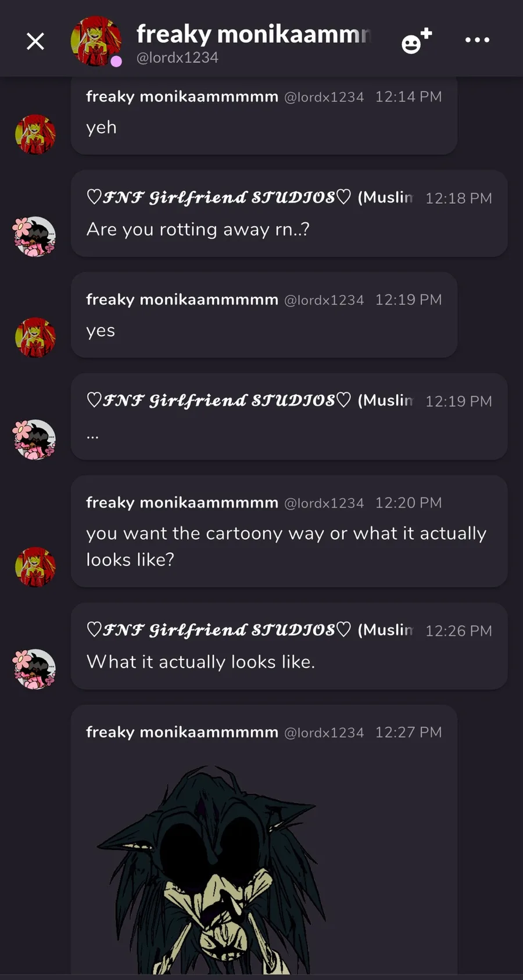
Task: Open the add reaction emoji icon
Action: tap(417, 41)
